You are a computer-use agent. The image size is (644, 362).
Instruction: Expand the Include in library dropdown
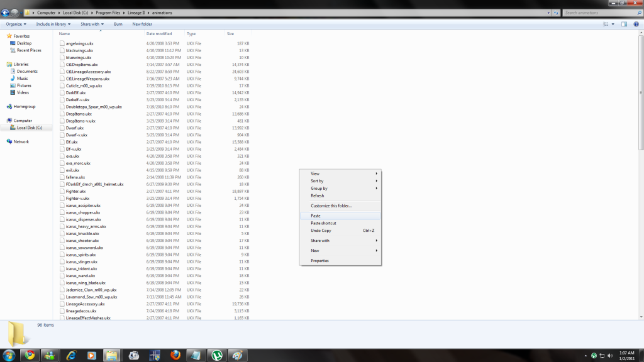point(52,24)
